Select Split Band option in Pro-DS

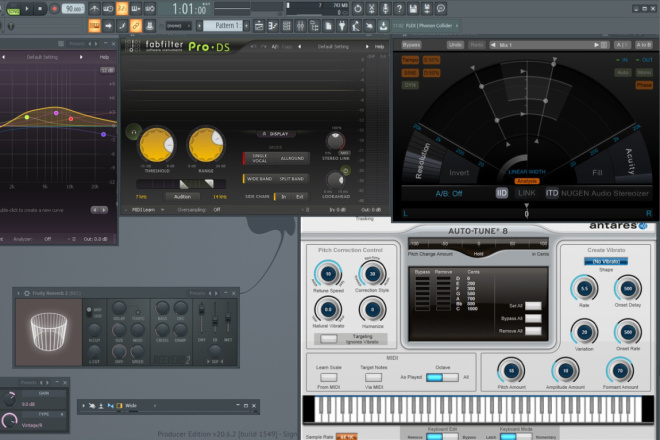[292, 179]
